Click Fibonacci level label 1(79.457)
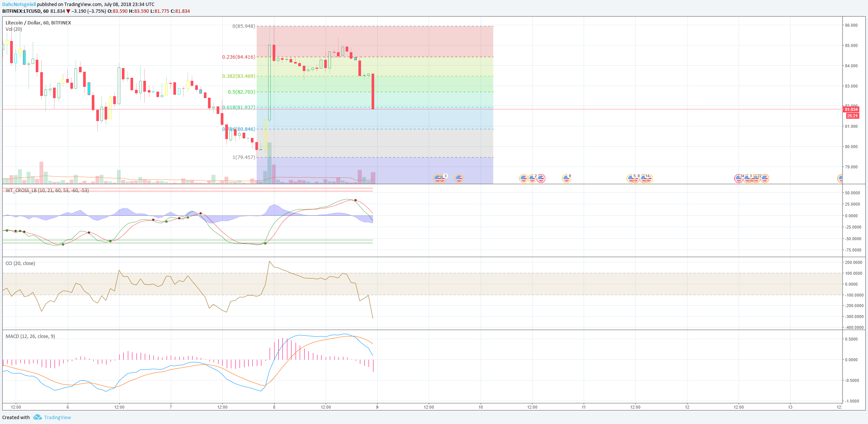This screenshot has height=424, width=868. [x=244, y=157]
